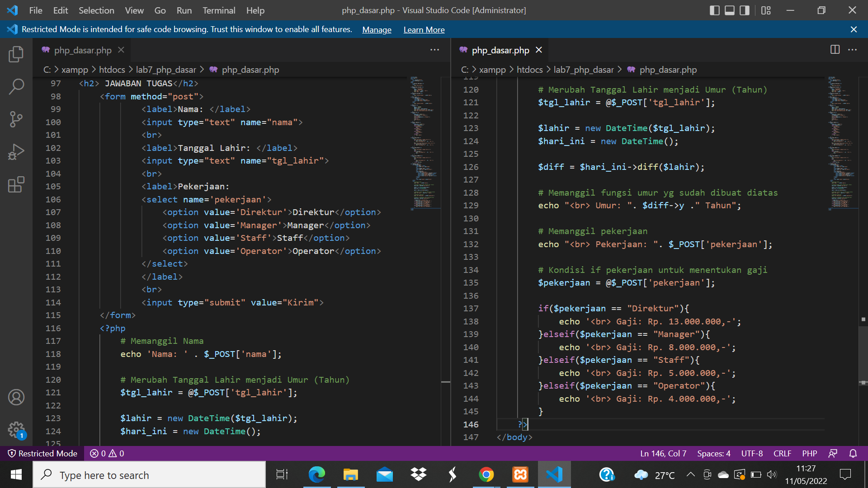Click the Manage link in the Restricted Mode banner
Image resolution: width=868 pixels, height=488 pixels.
(377, 29)
